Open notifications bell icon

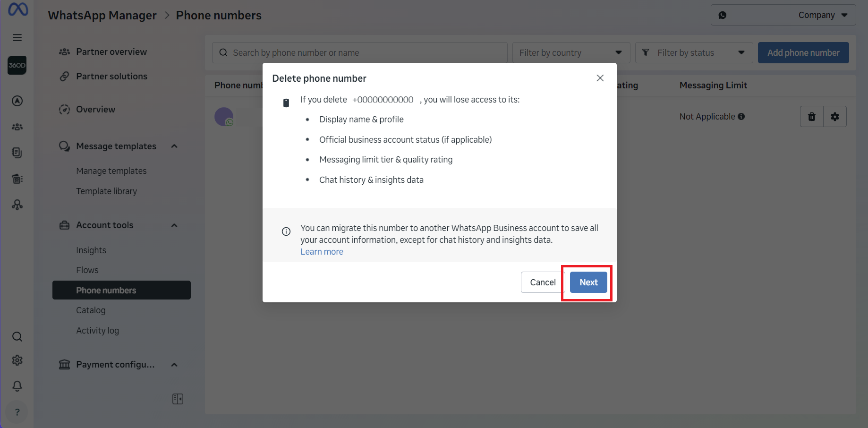pyautogui.click(x=17, y=386)
